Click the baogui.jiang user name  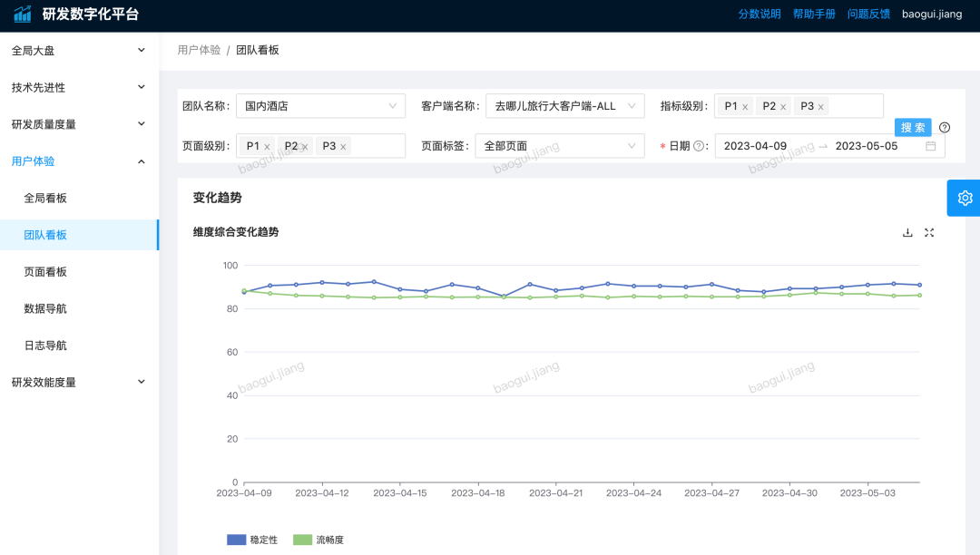(932, 14)
